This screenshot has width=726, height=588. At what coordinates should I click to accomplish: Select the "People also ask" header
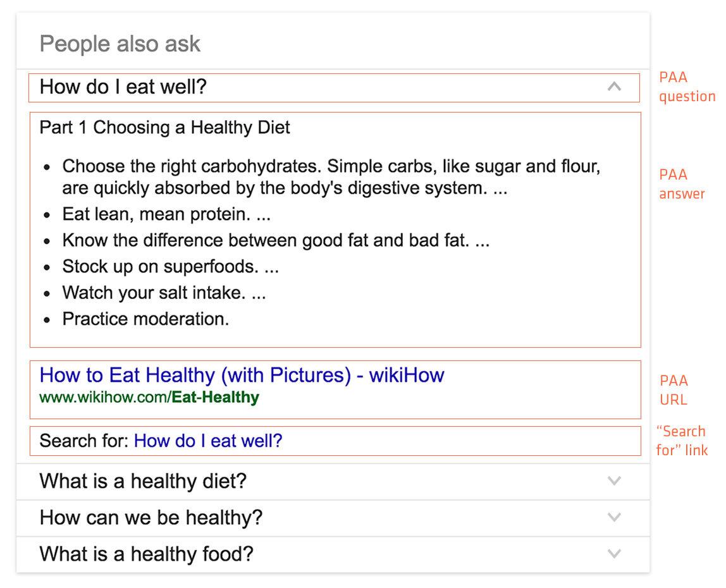[x=119, y=43]
